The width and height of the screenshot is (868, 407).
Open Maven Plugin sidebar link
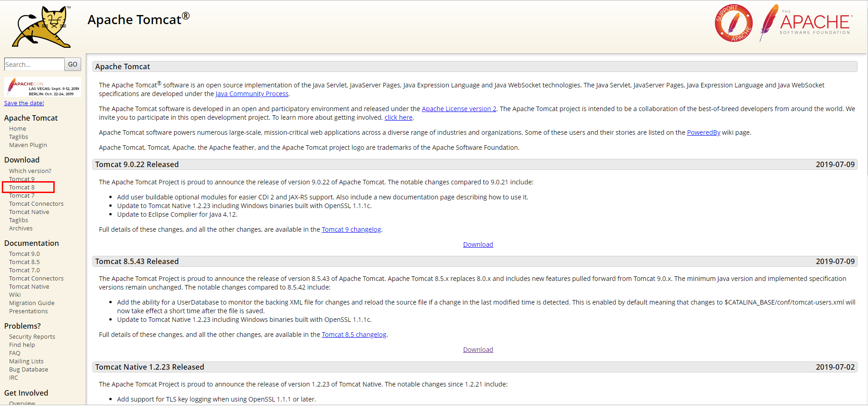coord(28,145)
